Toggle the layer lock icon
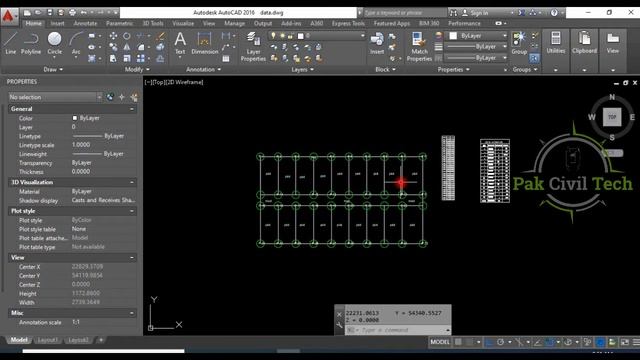The image size is (640, 360). 290,36
